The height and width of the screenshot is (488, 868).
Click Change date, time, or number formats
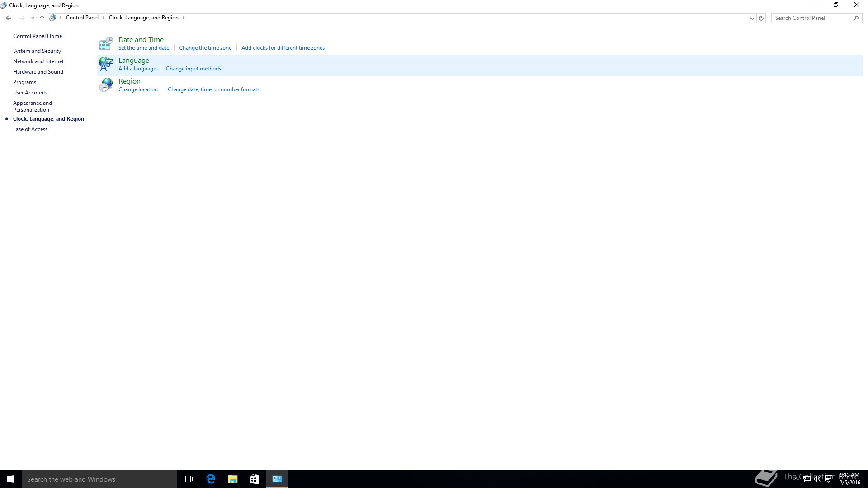point(213,89)
